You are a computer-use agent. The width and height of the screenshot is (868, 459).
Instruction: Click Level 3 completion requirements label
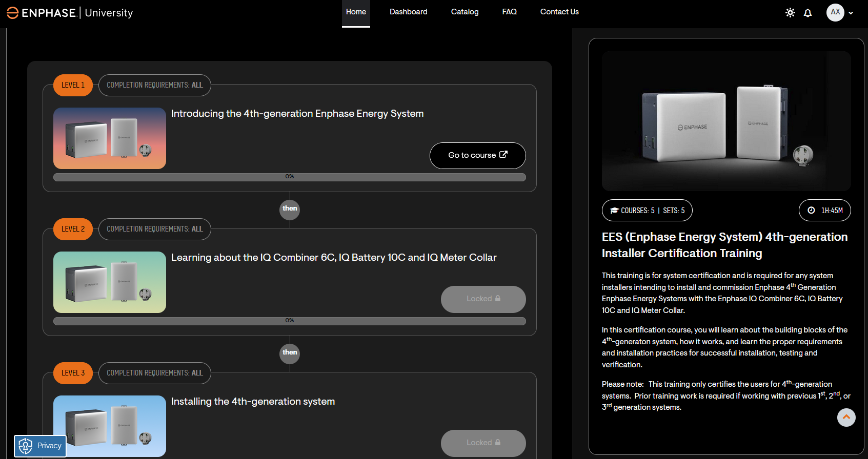click(x=155, y=373)
